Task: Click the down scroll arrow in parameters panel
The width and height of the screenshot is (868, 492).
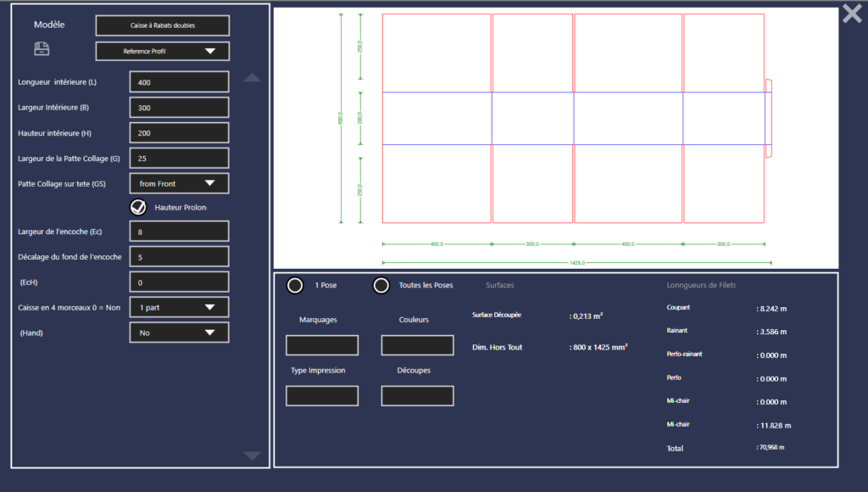Action: [x=252, y=456]
